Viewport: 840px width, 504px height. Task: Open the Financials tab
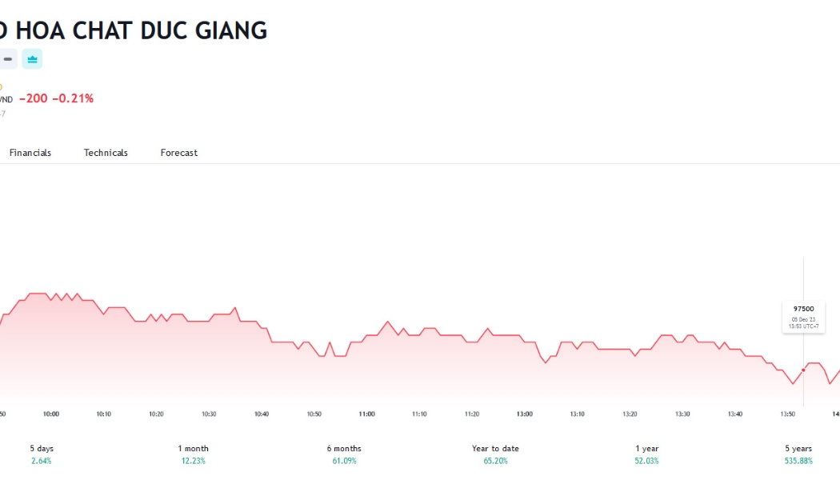(x=30, y=153)
